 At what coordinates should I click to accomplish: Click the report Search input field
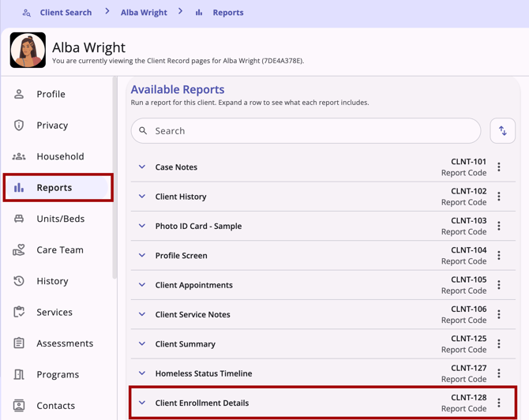(306, 130)
